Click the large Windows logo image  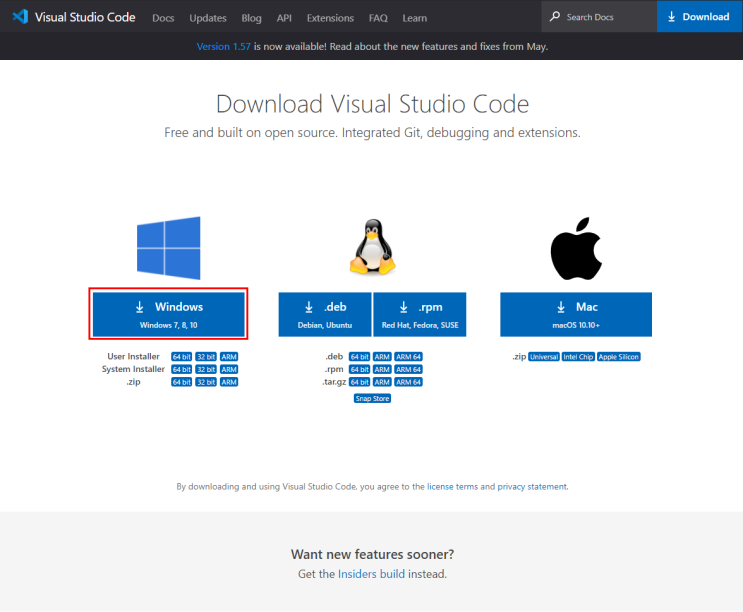tap(169, 248)
